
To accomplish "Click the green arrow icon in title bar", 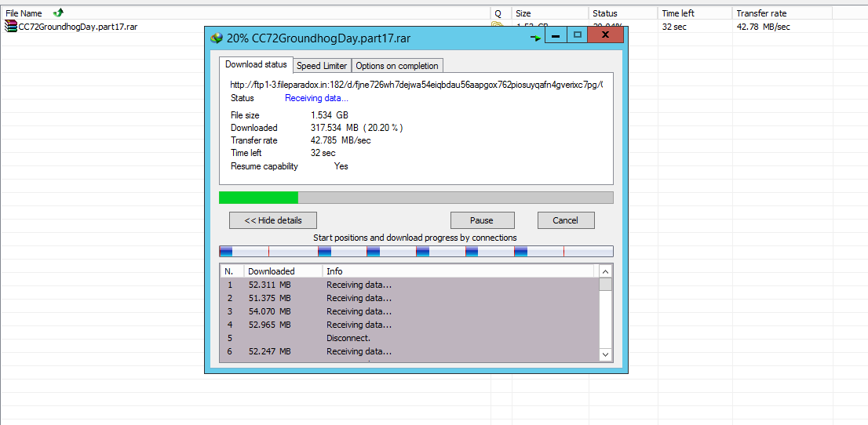I will (x=535, y=38).
